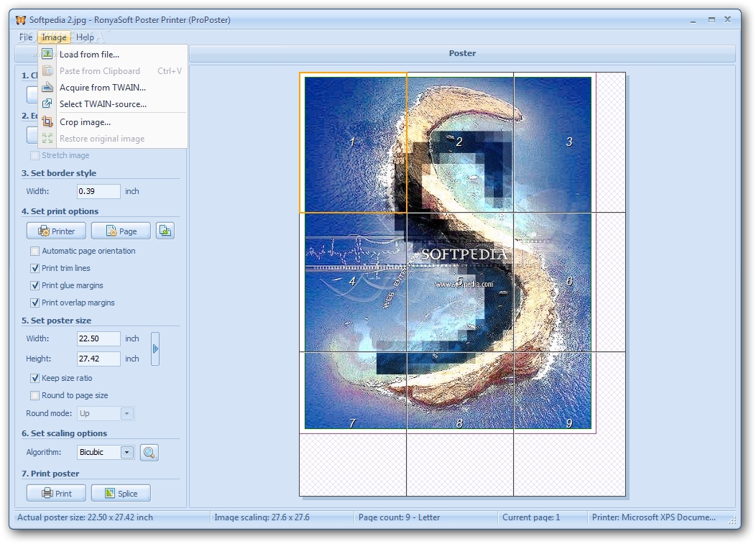Click the magnifier preview icon next to Algorithm
This screenshot has width=756, height=544.
[x=149, y=452]
